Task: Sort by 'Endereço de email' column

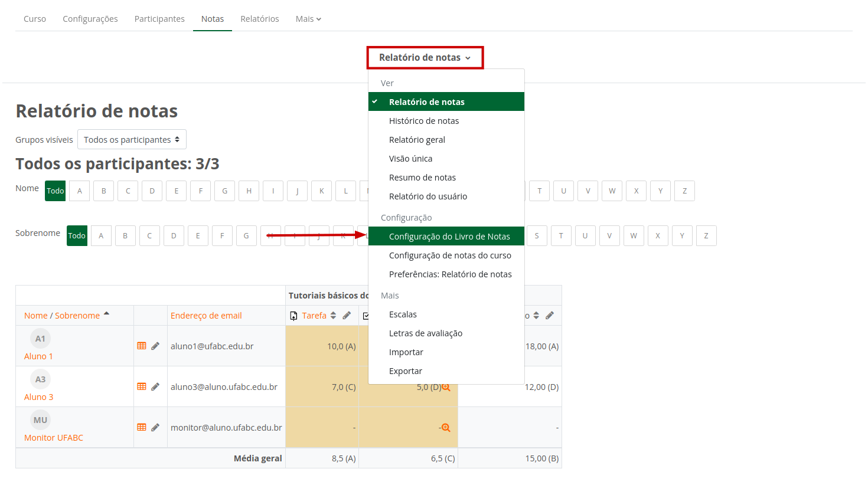Action: 206,316
